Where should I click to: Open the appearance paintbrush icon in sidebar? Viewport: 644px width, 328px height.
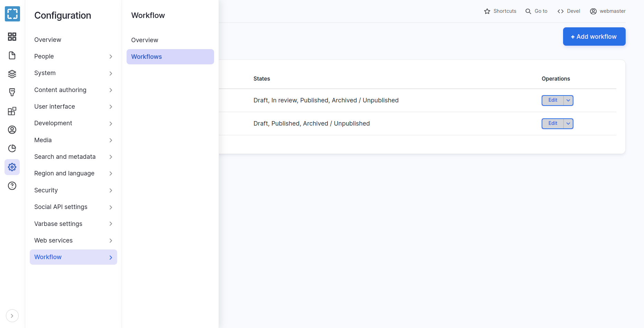click(12, 92)
